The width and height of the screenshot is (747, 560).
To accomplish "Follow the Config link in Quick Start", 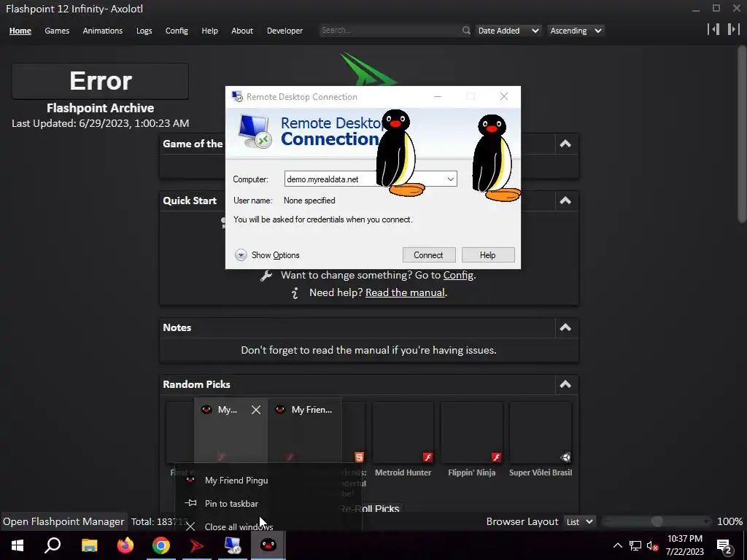I will 458,275.
